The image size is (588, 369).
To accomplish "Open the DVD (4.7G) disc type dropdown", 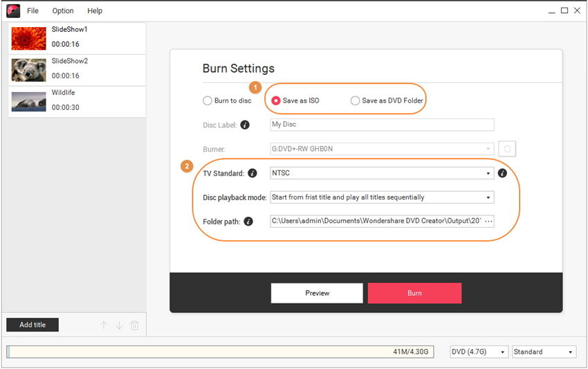I will coord(479,352).
